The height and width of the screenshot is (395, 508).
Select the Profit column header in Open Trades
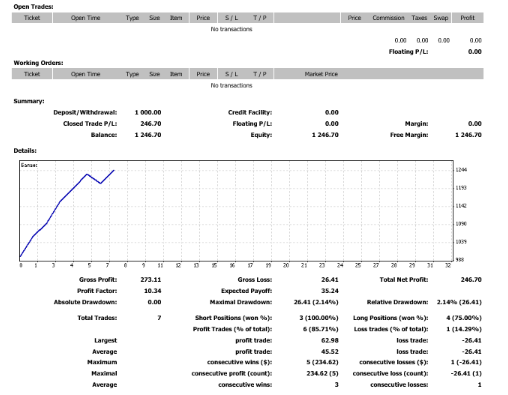[467, 18]
